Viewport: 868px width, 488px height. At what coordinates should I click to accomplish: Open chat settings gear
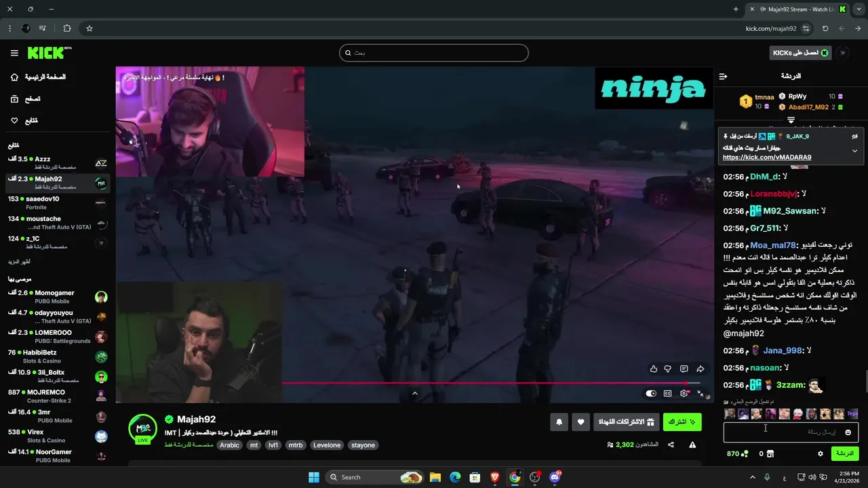point(820,453)
